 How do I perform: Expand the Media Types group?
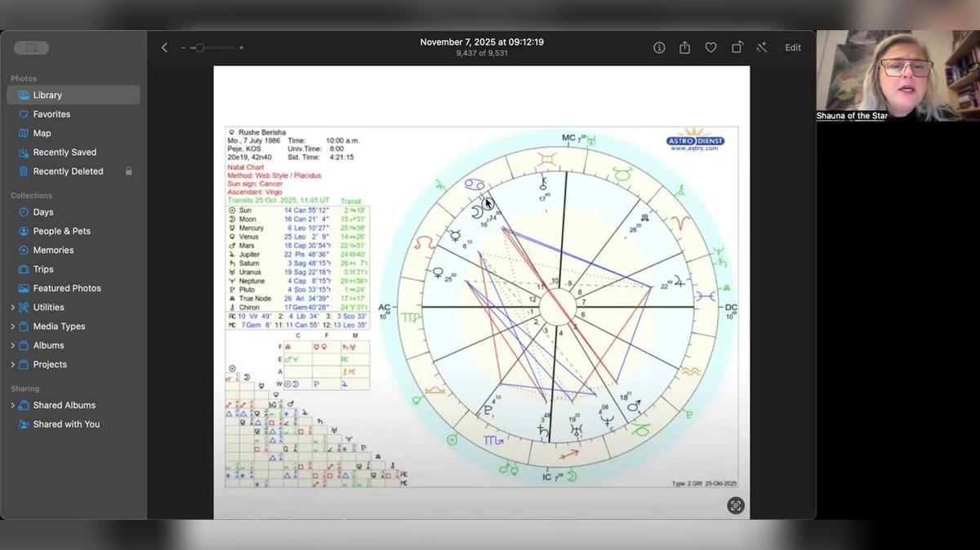(x=12, y=326)
